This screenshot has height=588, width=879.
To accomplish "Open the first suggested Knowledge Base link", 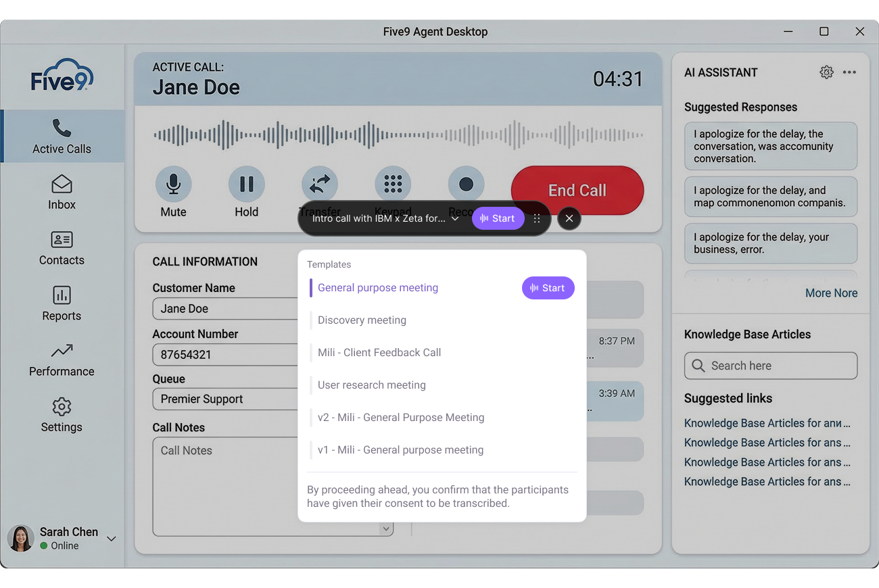I will (x=767, y=423).
